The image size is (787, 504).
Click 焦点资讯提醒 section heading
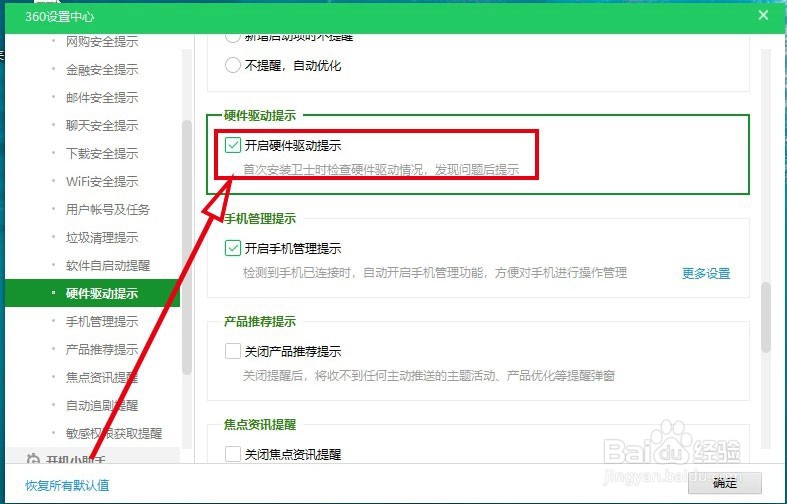(x=259, y=425)
